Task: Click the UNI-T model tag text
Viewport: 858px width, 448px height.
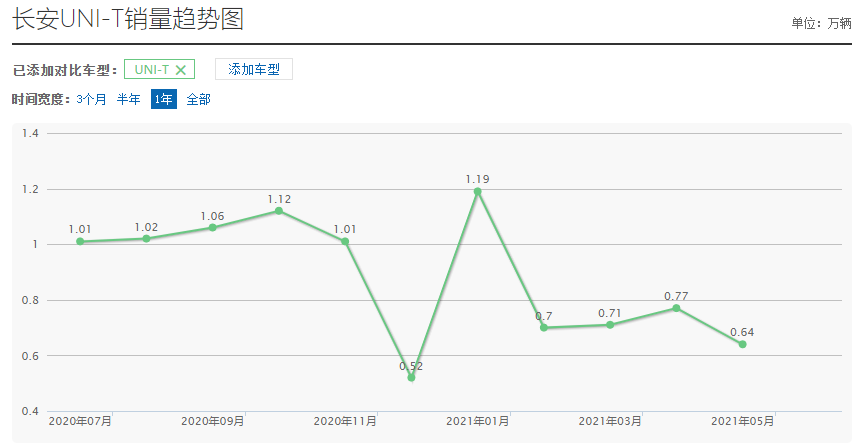Action: 152,70
